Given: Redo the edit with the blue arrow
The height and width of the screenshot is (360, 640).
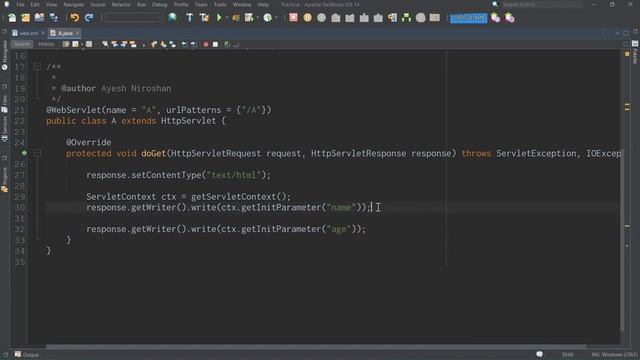Looking at the screenshot, I should click(89, 18).
